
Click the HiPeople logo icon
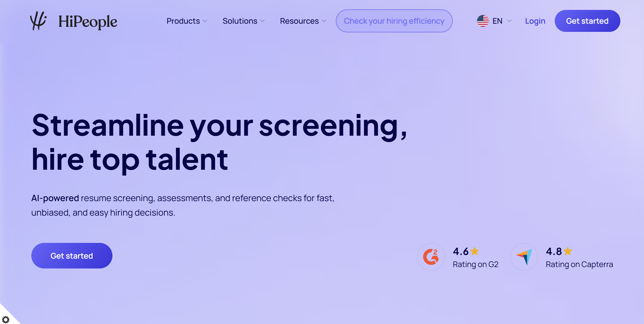[38, 21]
